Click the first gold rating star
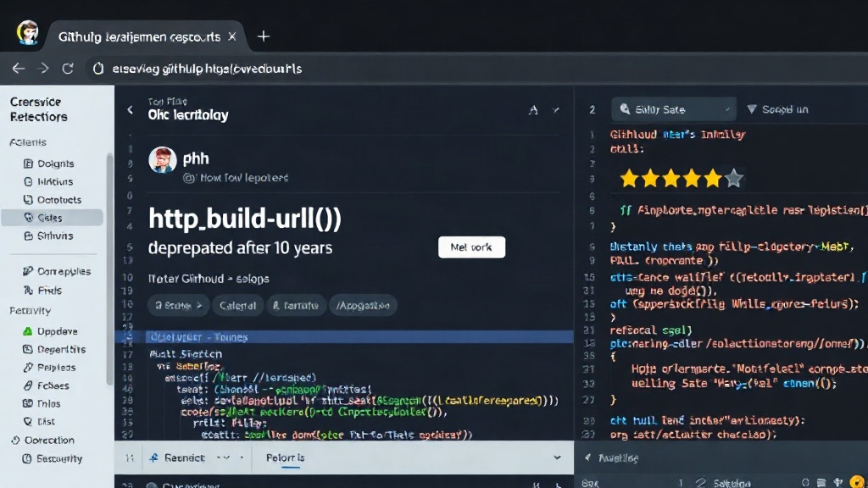The height and width of the screenshot is (488, 868). tap(629, 179)
